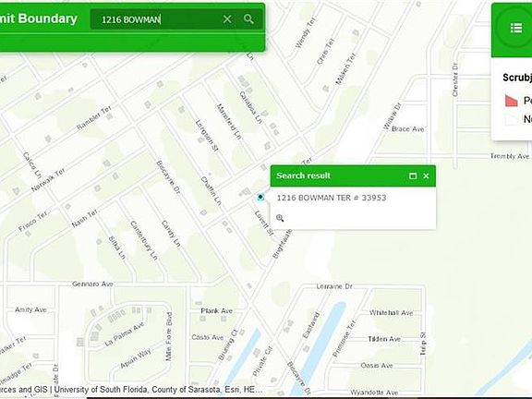Image resolution: width=532 pixels, height=399 pixels.
Task: Click the La Palma Ave street label
Action: pos(125,333)
